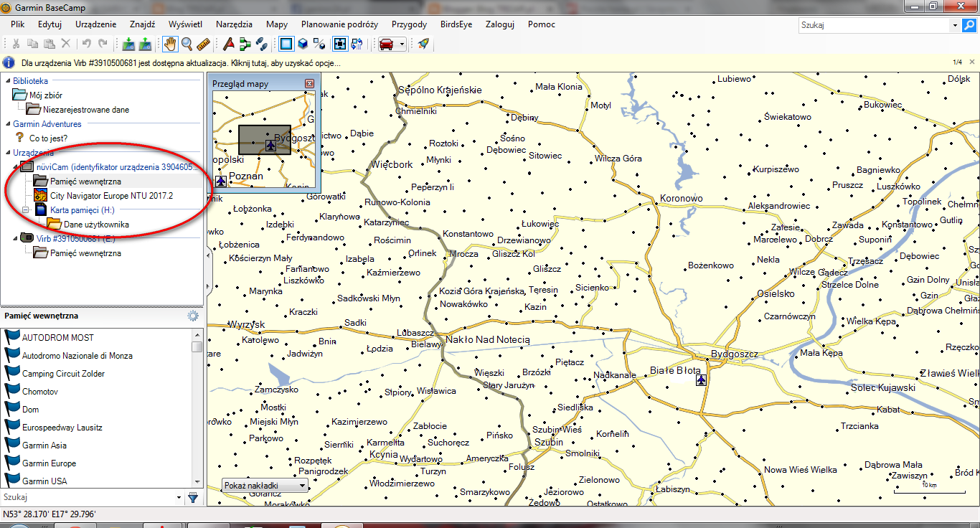980x528 pixels.
Task: Click Co to jest? under Garmin Adventures
Action: click(x=48, y=138)
